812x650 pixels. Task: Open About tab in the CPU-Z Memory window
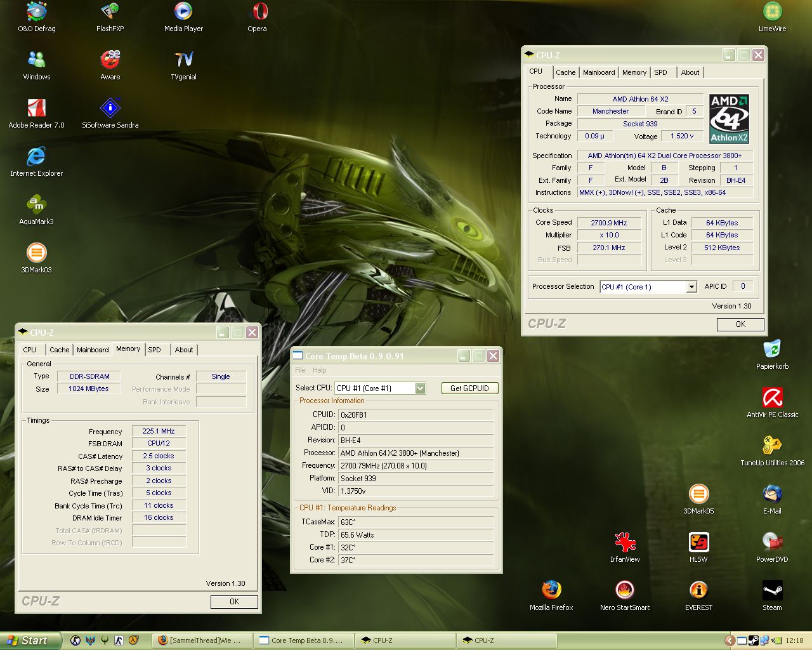[184, 350]
